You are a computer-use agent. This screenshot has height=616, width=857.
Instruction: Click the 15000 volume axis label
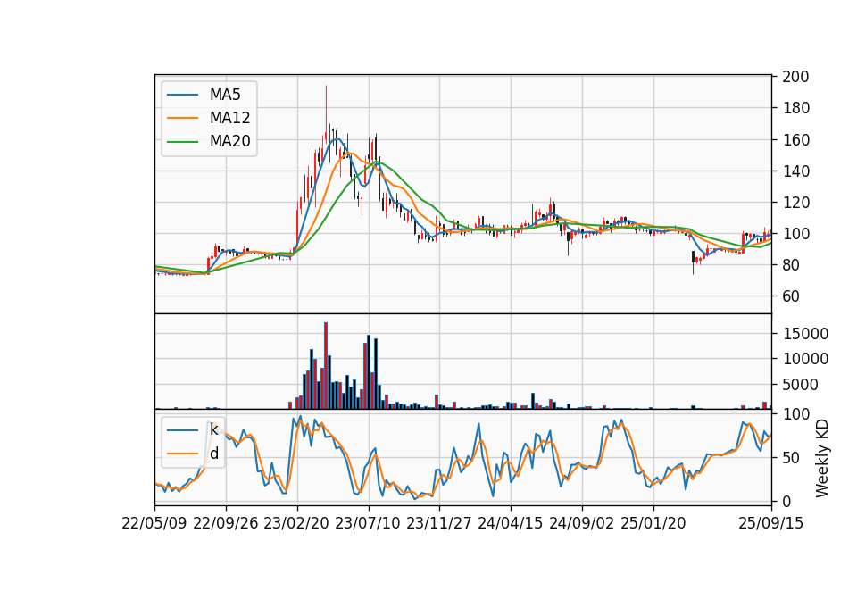(805, 333)
